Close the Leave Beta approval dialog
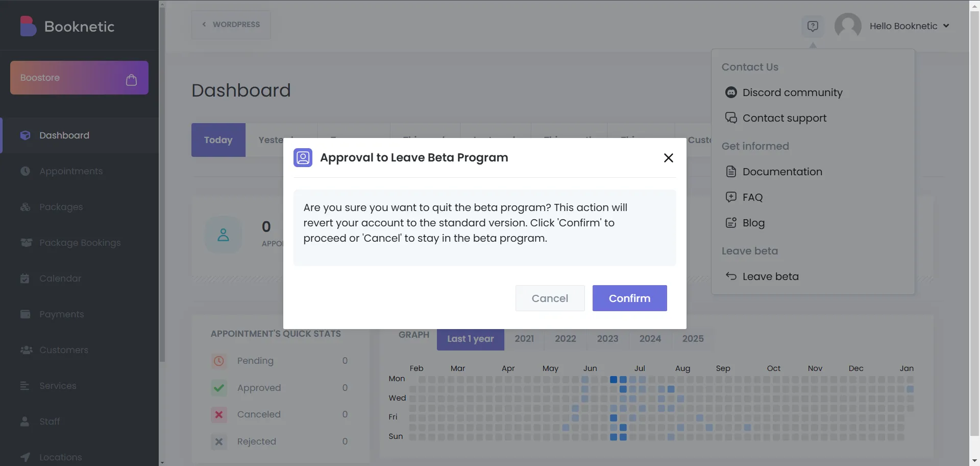Viewport: 980px width, 466px height. pyautogui.click(x=669, y=158)
